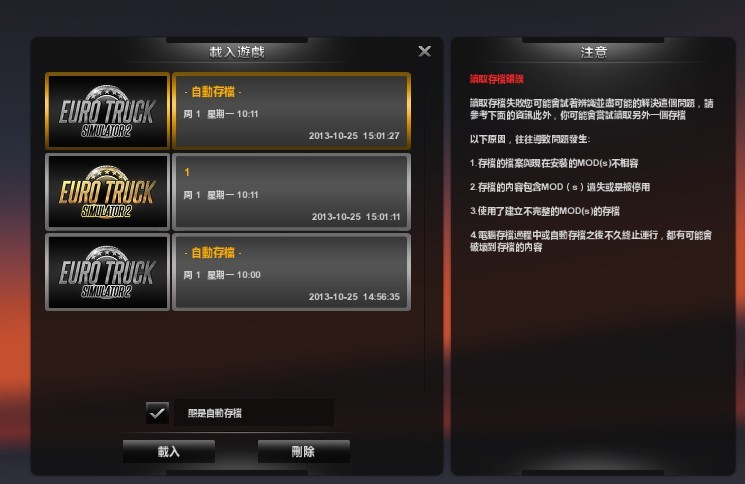The height and width of the screenshot is (484, 745).
Task: Click the highlighted gold-framed Euro Truck thumbnail
Action: coord(107,111)
